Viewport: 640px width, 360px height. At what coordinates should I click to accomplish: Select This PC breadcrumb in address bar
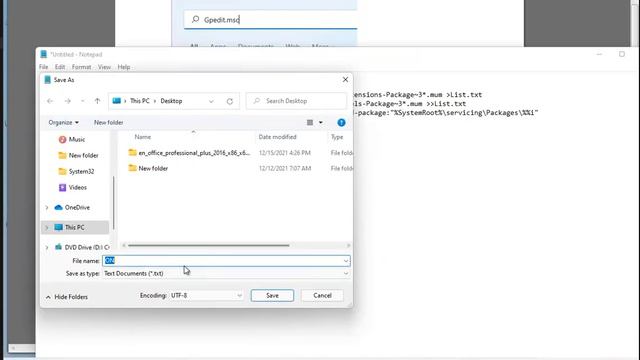click(140, 101)
